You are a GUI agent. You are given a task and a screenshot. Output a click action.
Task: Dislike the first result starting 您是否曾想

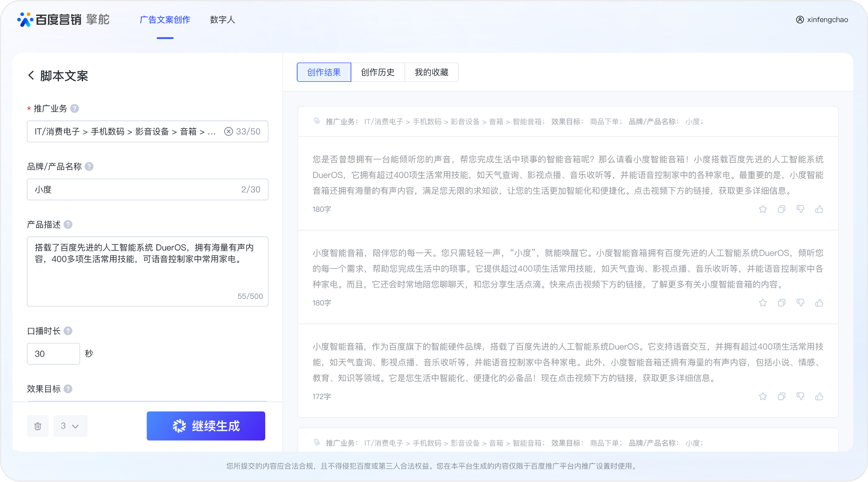tap(800, 209)
